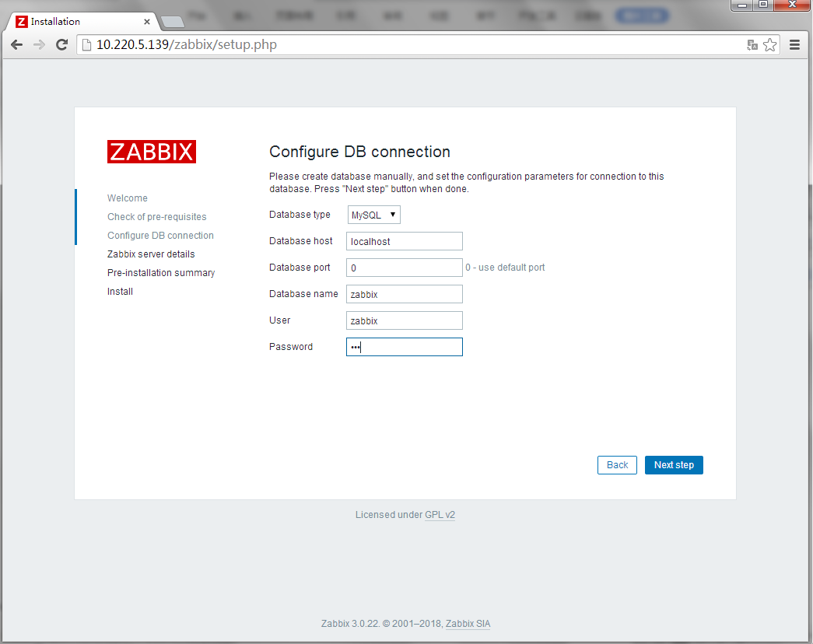This screenshot has height=644, width=813.
Task: Click the Database name field
Action: [405, 294]
